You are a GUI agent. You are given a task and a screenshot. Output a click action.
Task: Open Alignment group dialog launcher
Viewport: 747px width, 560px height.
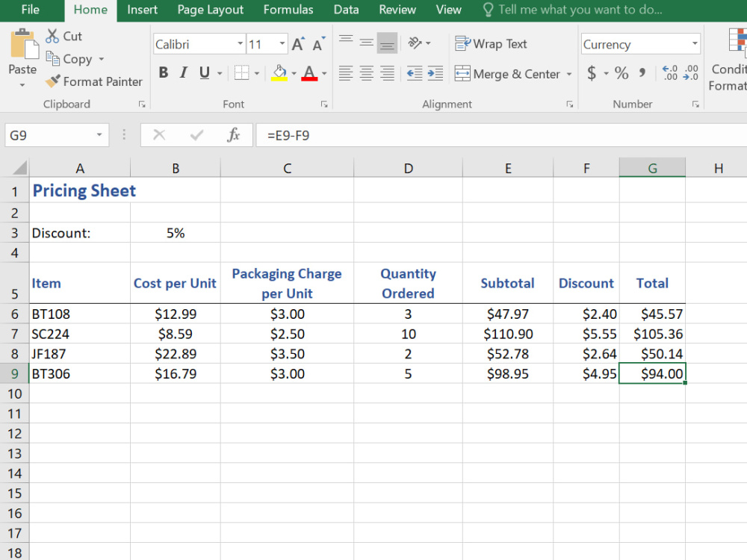[x=570, y=105]
